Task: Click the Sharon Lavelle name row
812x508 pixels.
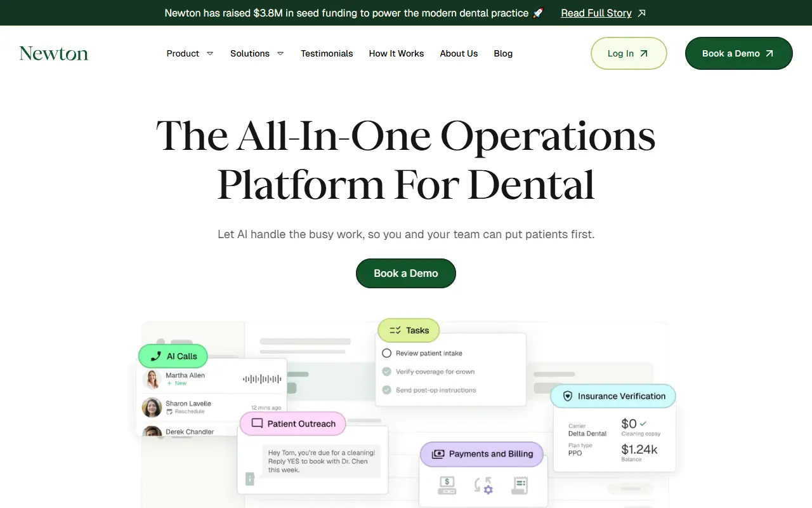Action: (x=188, y=403)
